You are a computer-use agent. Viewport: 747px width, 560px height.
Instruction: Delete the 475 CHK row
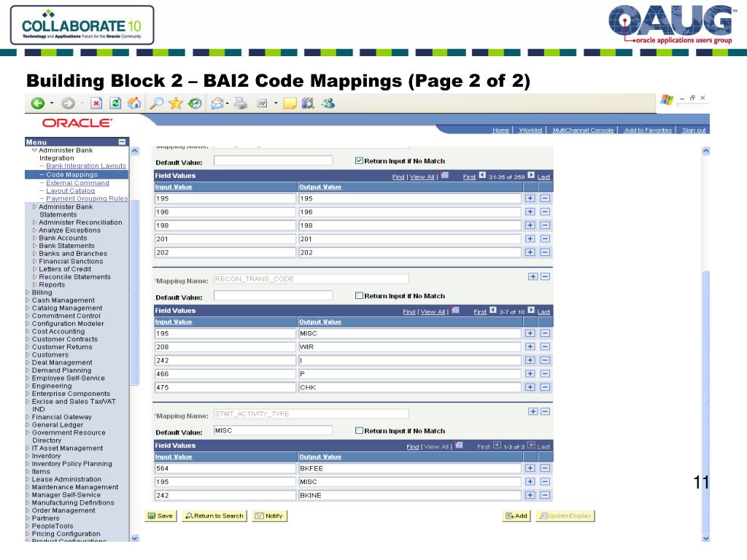pyautogui.click(x=546, y=388)
